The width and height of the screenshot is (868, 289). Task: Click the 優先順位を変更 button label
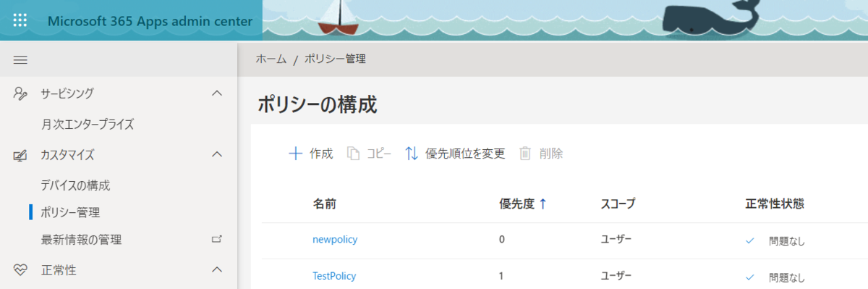click(x=465, y=154)
